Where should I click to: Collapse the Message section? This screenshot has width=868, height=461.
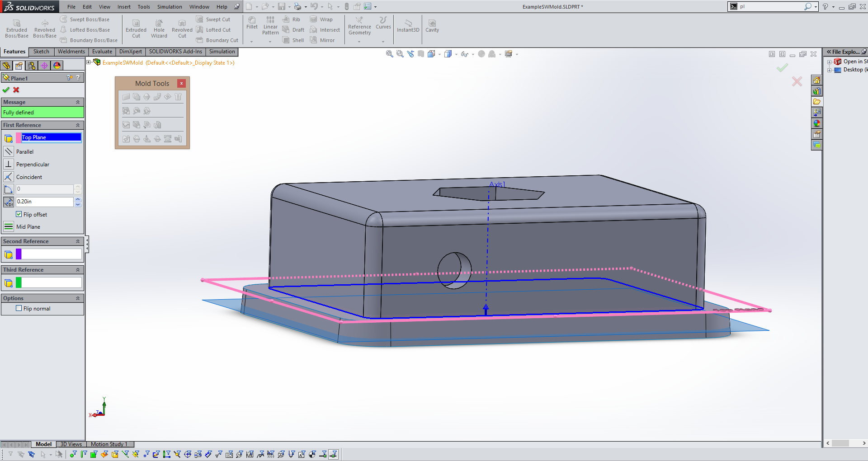click(x=78, y=102)
